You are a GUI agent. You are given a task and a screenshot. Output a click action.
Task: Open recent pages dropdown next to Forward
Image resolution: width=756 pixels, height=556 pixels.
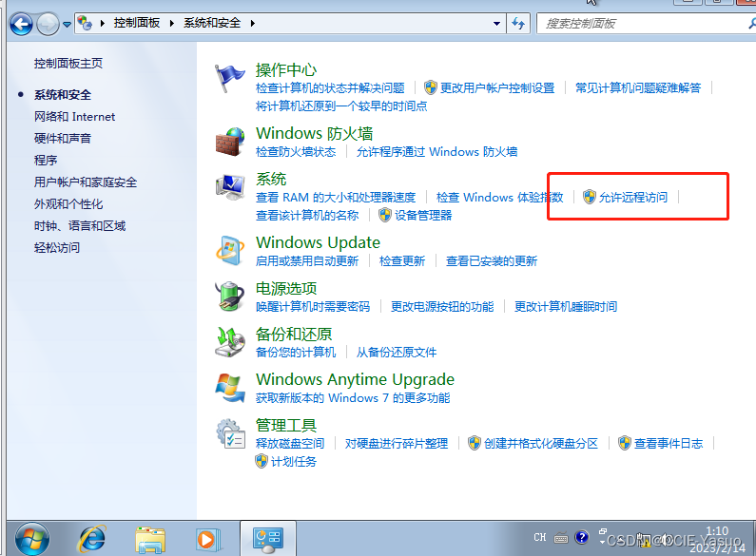[67, 24]
